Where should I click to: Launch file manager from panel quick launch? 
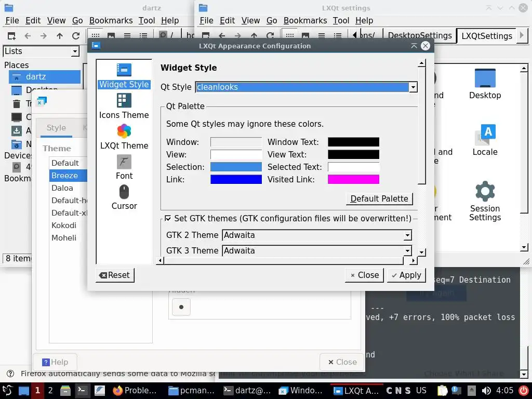tap(65, 390)
